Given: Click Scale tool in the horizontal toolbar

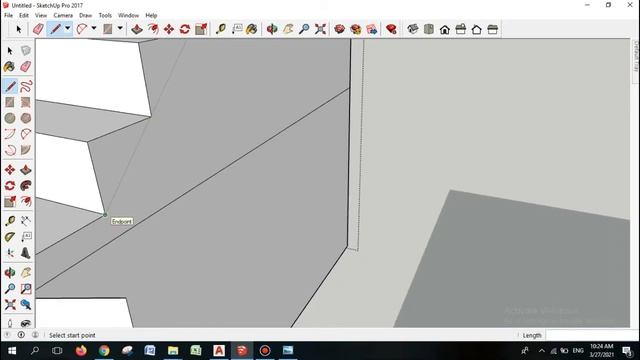Looking at the screenshot, I should click(x=201, y=29).
